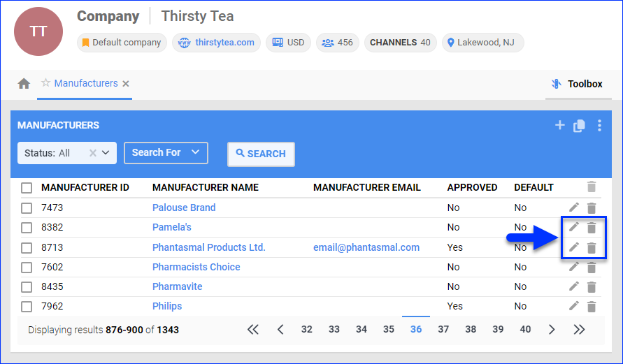Image resolution: width=623 pixels, height=364 pixels.
Task: Add a new manufacturer with plus icon
Action: coord(559,126)
